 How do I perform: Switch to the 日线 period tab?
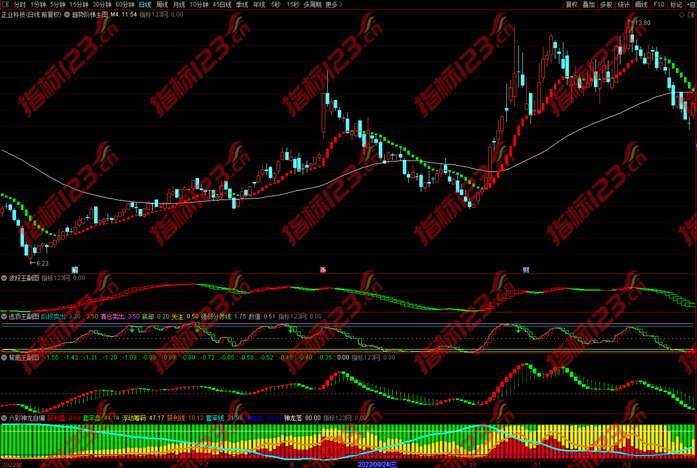pyautogui.click(x=144, y=4)
